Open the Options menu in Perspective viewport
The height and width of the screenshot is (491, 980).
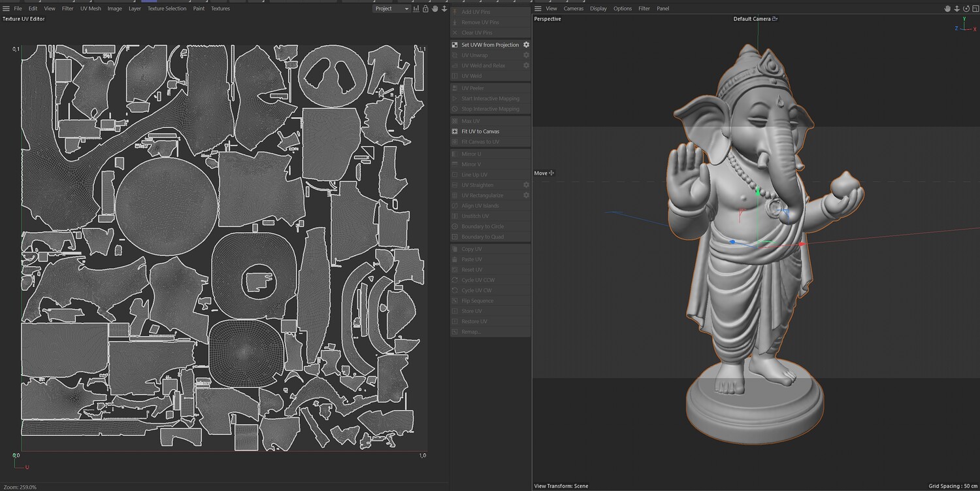(x=623, y=8)
